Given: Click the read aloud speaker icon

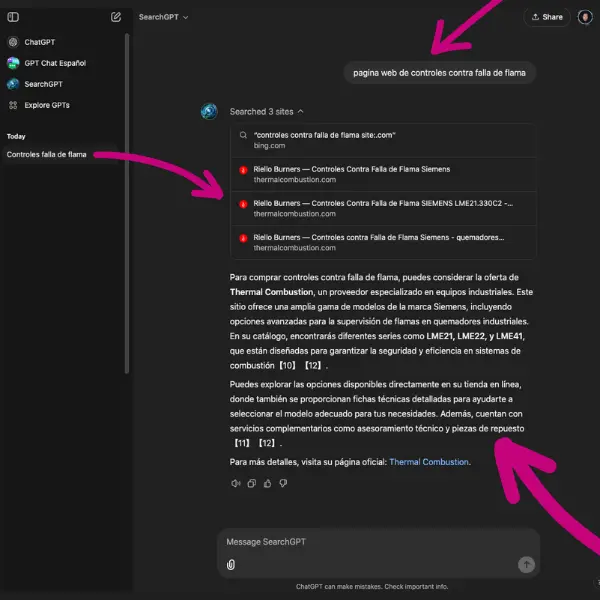Looking at the screenshot, I should point(235,483).
